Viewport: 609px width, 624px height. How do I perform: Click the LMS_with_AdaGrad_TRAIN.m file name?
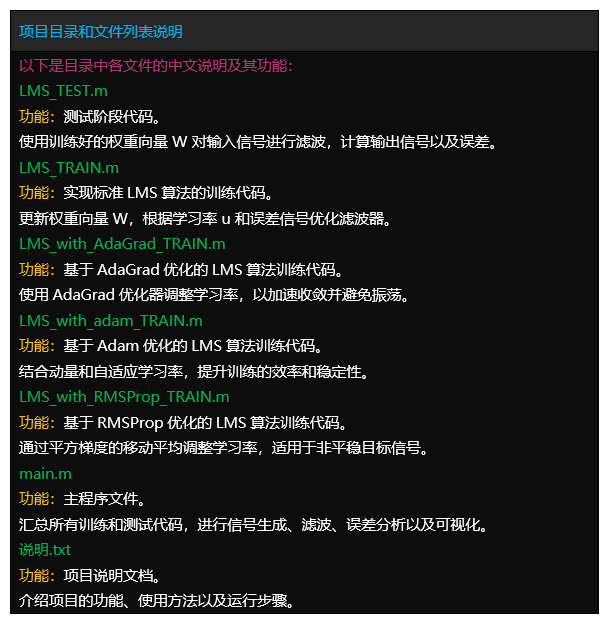point(122,244)
